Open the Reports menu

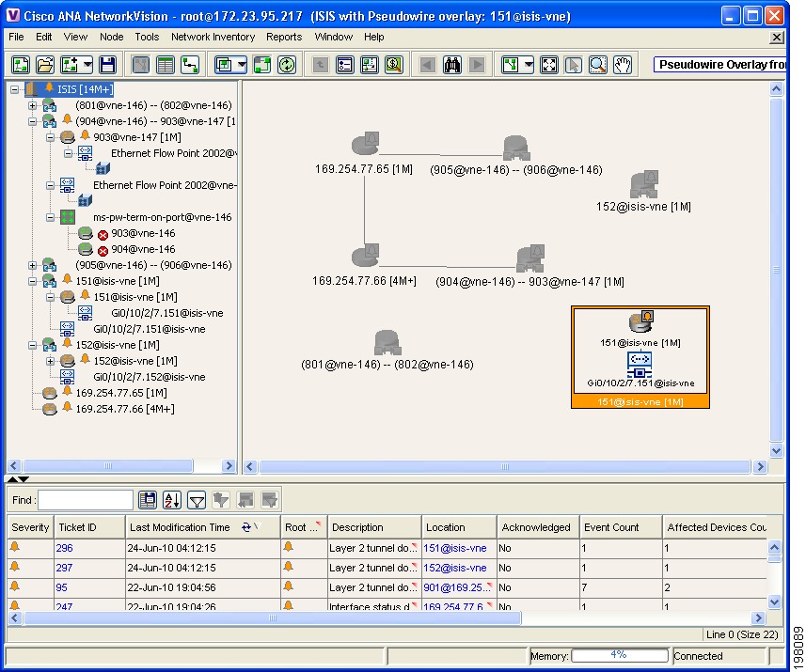pos(284,37)
